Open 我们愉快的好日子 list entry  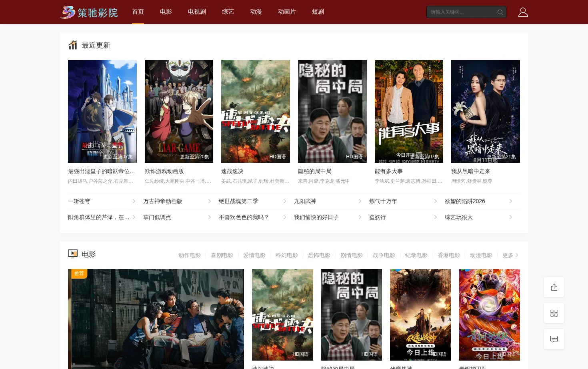(x=328, y=217)
